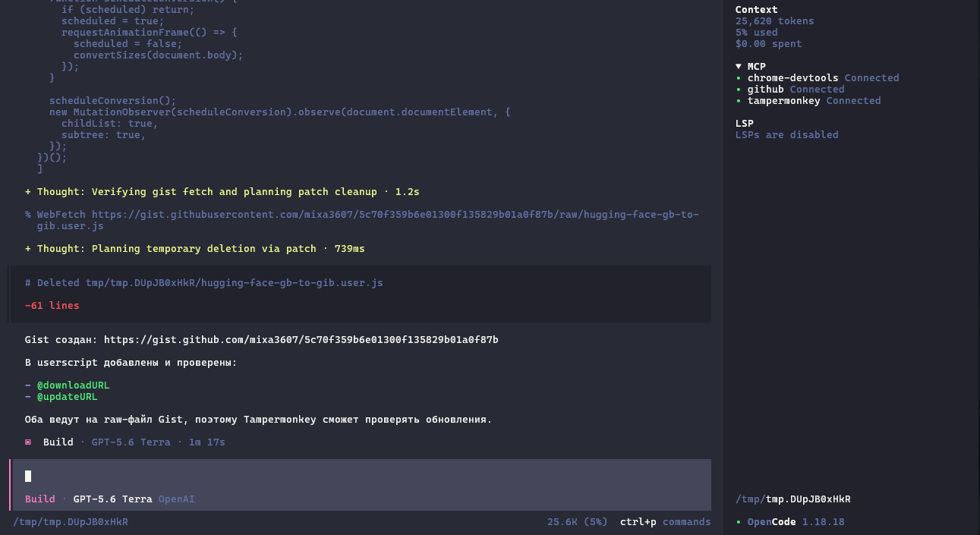Click the '25.6K (5%)' status bar entry
This screenshot has height=535, width=980.
coord(578,522)
